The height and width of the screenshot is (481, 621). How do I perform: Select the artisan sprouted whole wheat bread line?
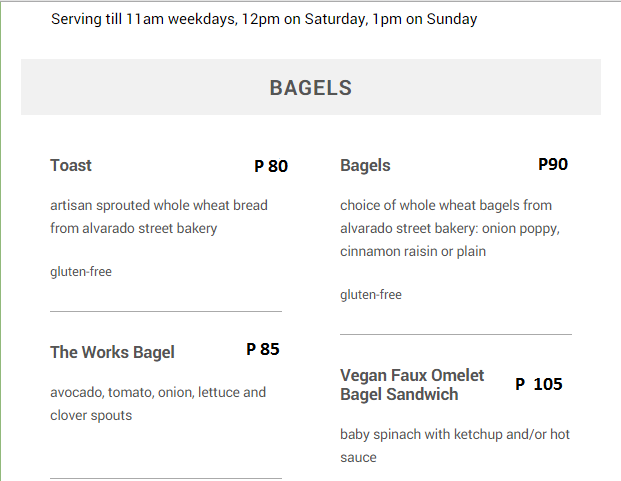click(x=159, y=206)
